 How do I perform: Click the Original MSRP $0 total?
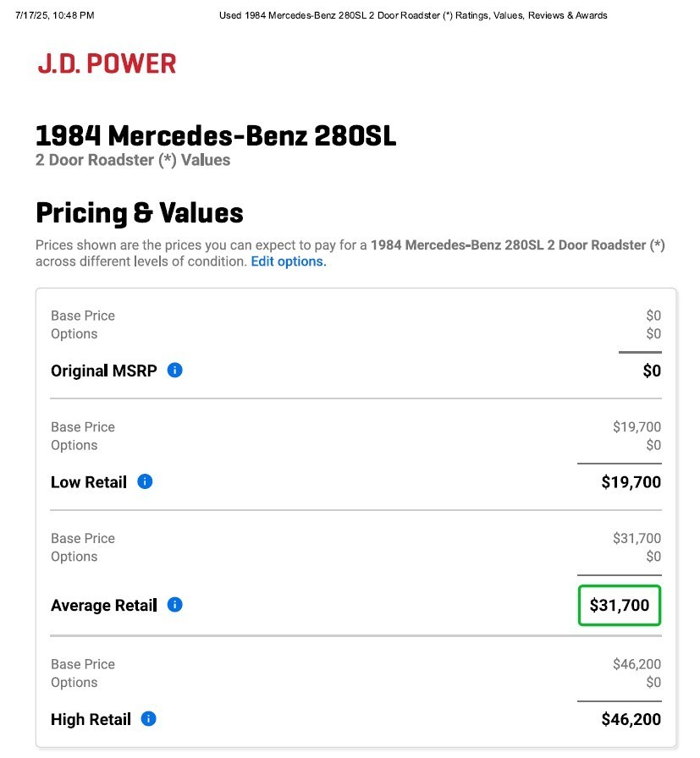click(x=652, y=371)
